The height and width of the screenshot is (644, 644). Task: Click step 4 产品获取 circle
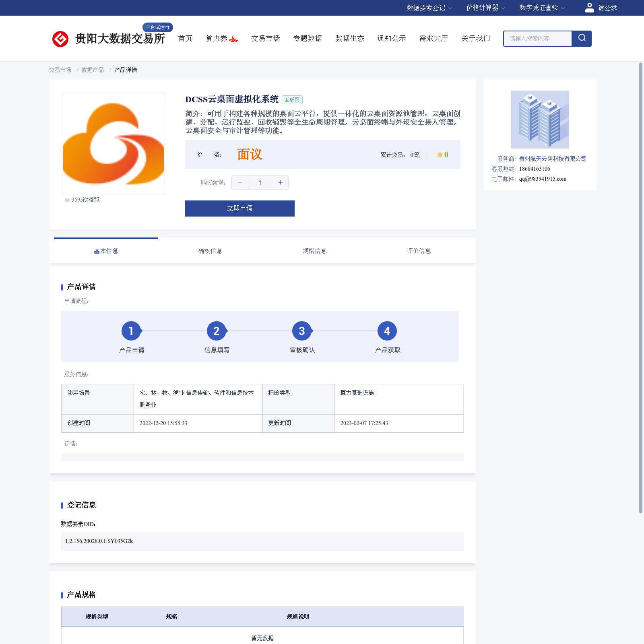coord(387,331)
